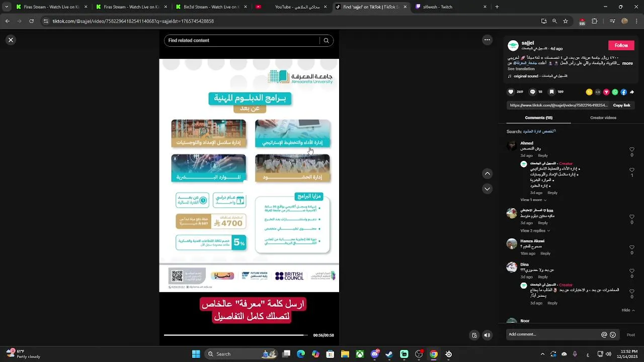Image resolution: width=644 pixels, height=362 pixels.
Task: Reload the page in Chrome
Action: tap(32, 21)
